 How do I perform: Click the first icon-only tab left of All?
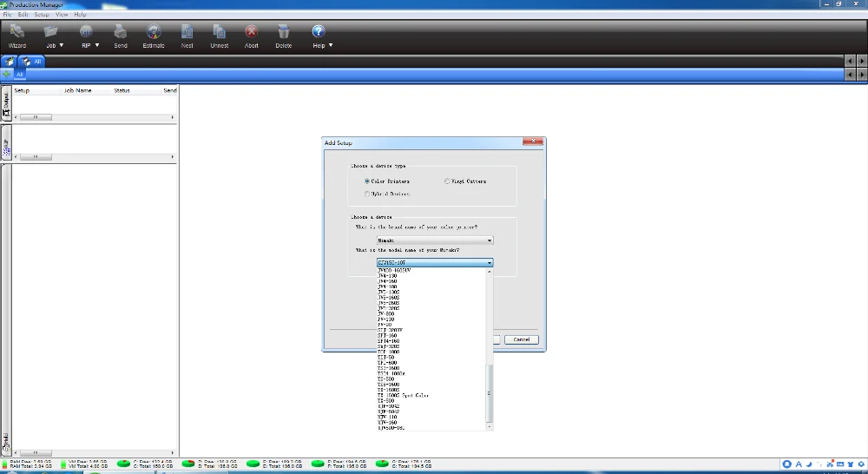click(x=10, y=62)
